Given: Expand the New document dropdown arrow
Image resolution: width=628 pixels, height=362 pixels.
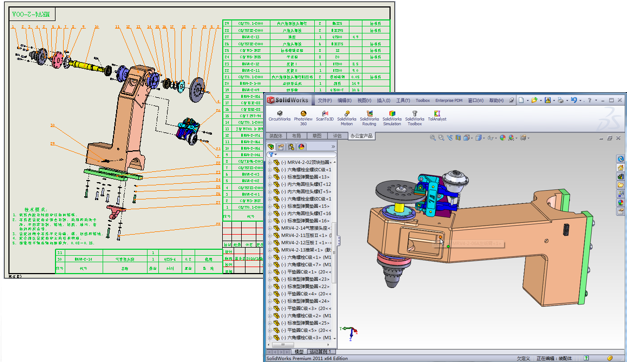Looking at the screenshot, I should click(x=527, y=101).
